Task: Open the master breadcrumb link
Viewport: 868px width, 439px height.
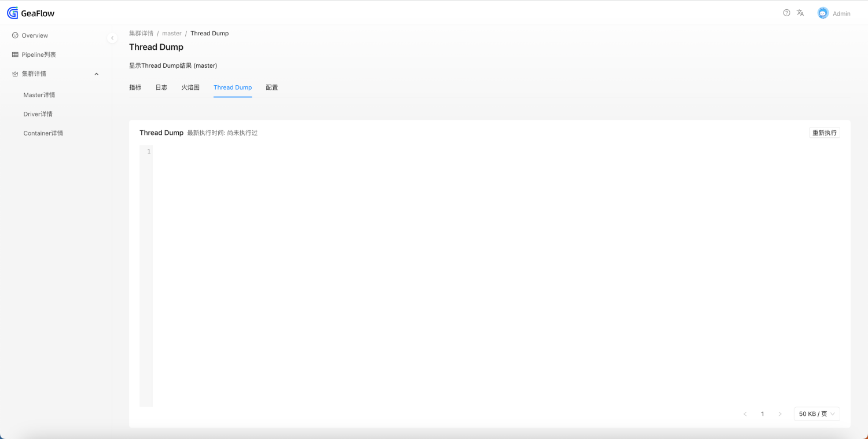Action: point(172,33)
